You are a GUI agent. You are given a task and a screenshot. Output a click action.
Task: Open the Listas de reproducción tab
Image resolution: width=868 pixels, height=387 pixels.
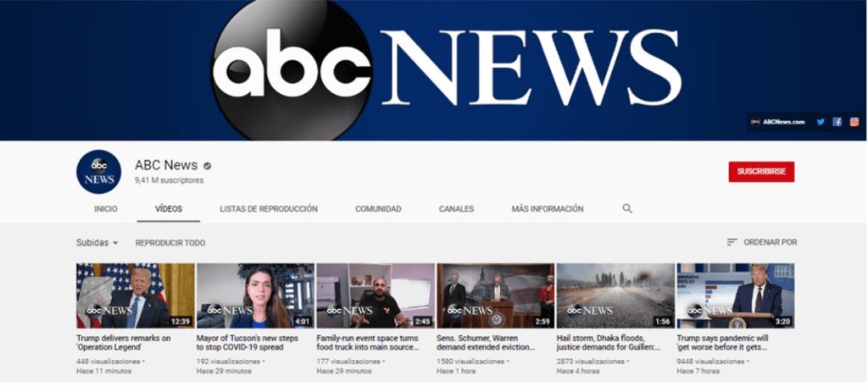point(269,209)
